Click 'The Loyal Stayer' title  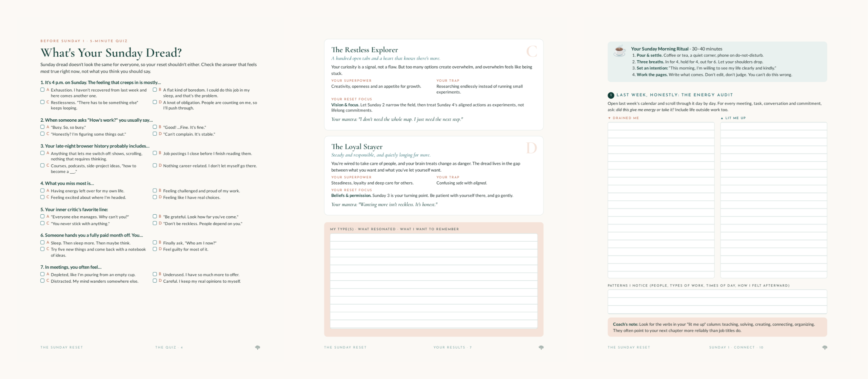pos(357,147)
